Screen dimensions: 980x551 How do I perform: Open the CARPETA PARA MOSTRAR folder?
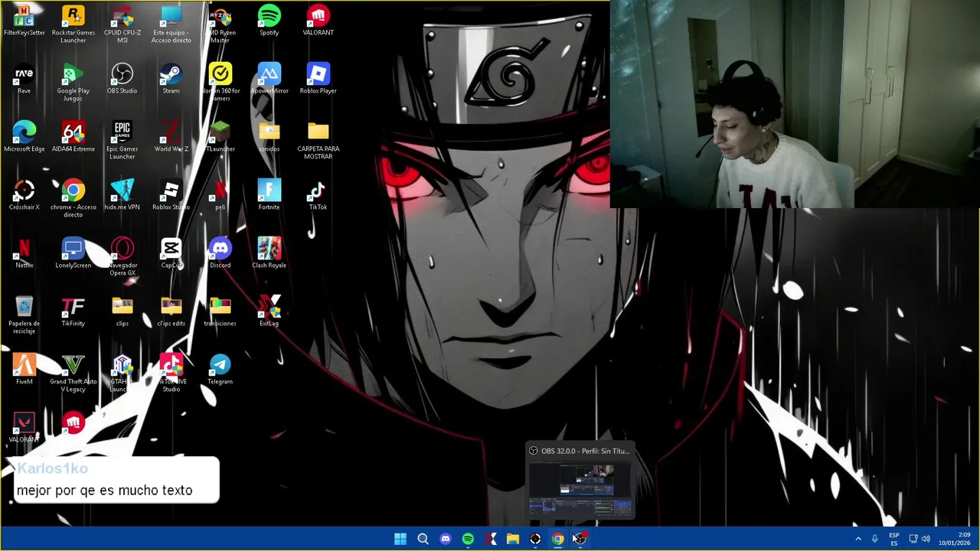[318, 141]
